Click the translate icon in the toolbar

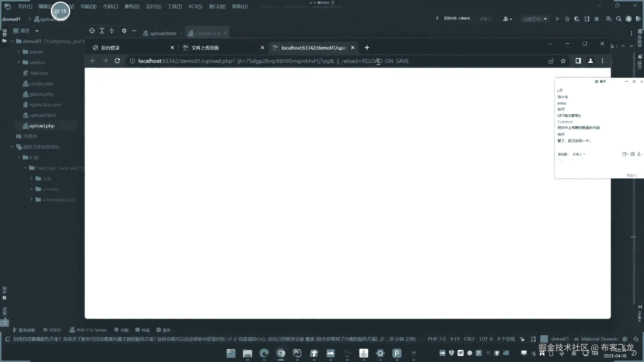(609, 19)
